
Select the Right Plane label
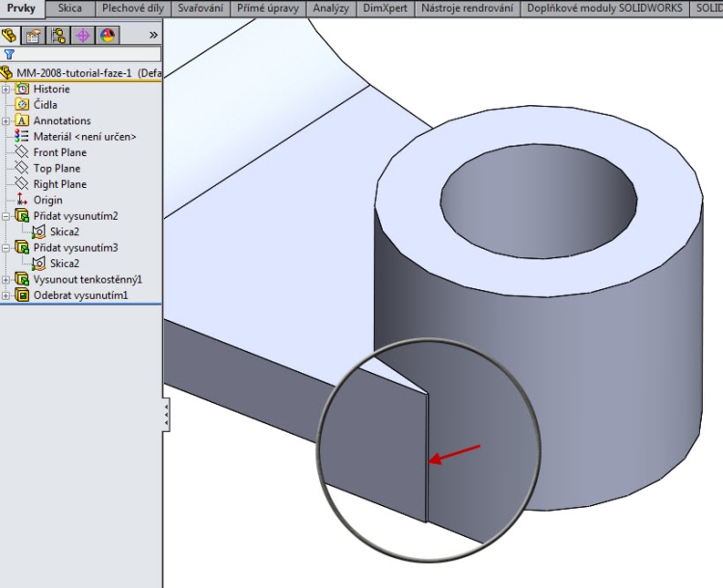click(x=60, y=184)
